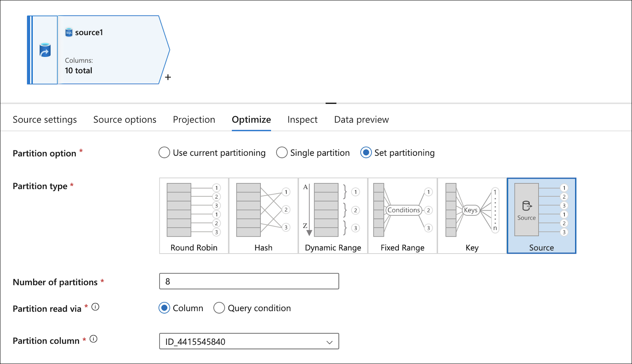Select Use current partitioning
Image resolution: width=632 pixels, height=364 pixels.
coord(164,153)
